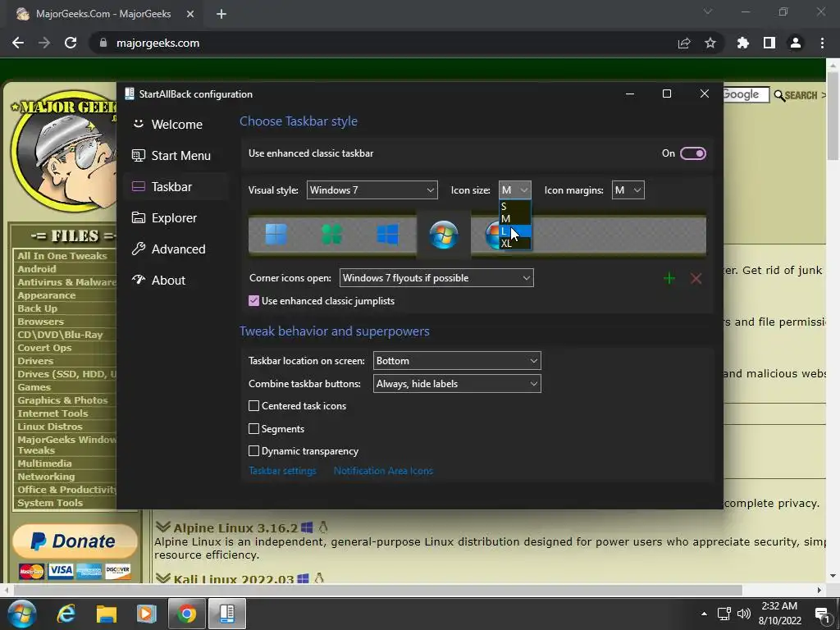Choose M in icon size list
840x630 pixels.
coord(515,218)
